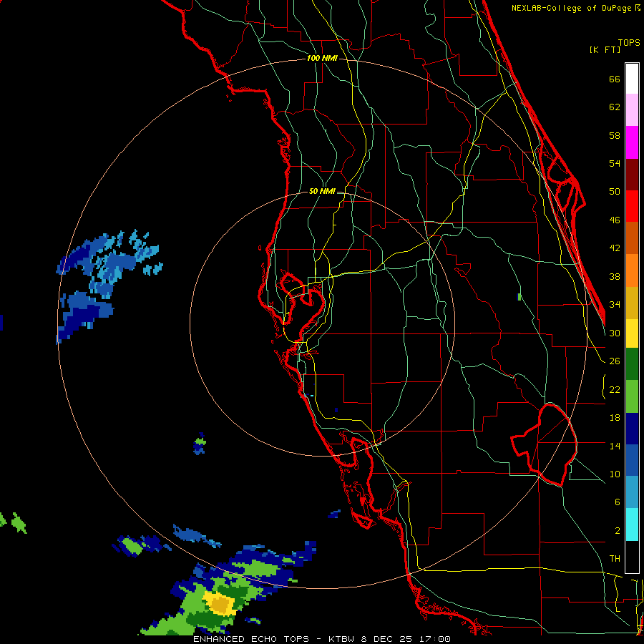Viewport: 644px width, 644px height.
Task: Click the small green echo pixel inland east
Action: coord(519,296)
